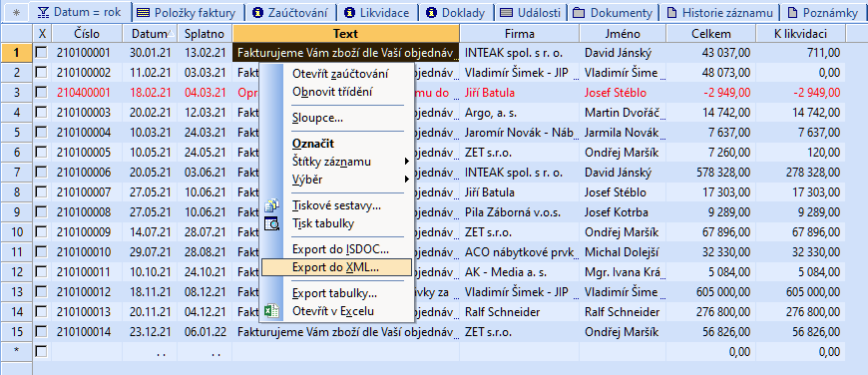Choose Export do XML... from context menu

(336, 267)
